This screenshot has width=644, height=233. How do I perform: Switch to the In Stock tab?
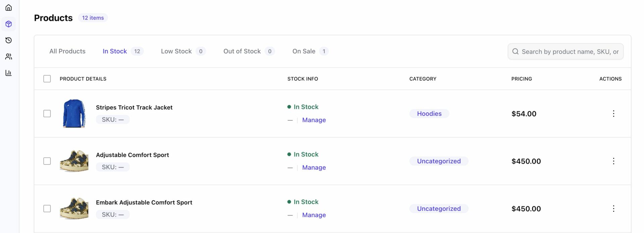click(123, 51)
